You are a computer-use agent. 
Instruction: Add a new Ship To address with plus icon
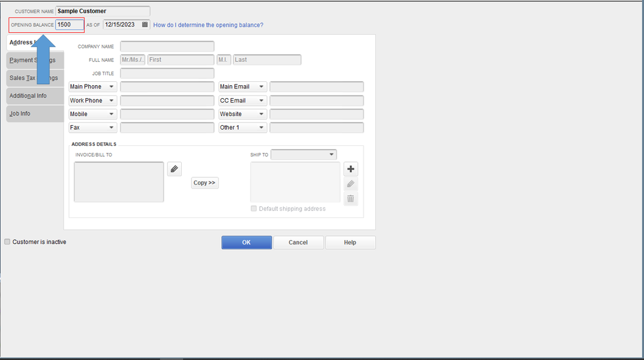(351, 169)
